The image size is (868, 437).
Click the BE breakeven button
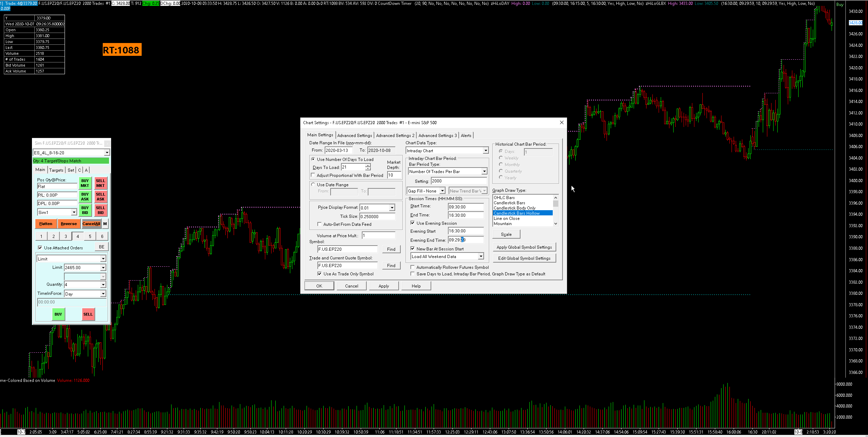(101, 247)
